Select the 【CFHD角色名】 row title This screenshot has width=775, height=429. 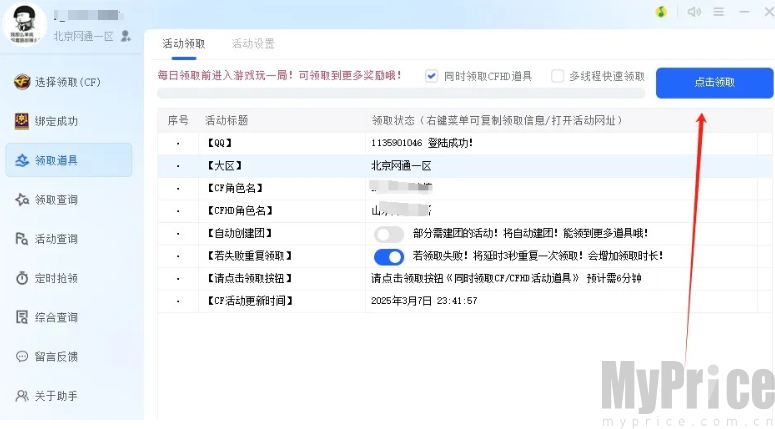click(240, 211)
